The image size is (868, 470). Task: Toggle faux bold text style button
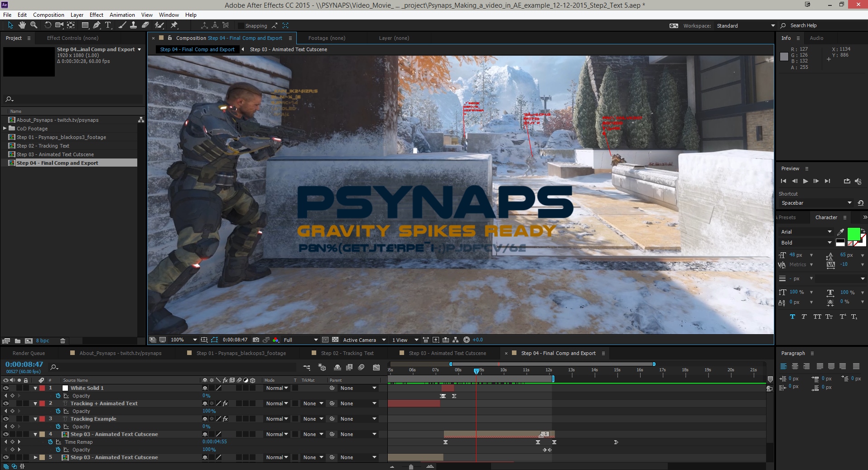coord(792,317)
